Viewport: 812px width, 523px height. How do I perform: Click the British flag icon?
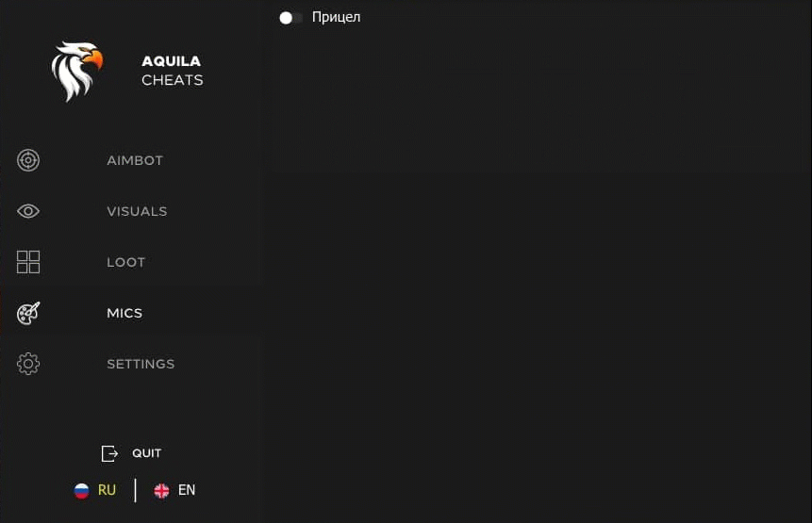tap(162, 490)
